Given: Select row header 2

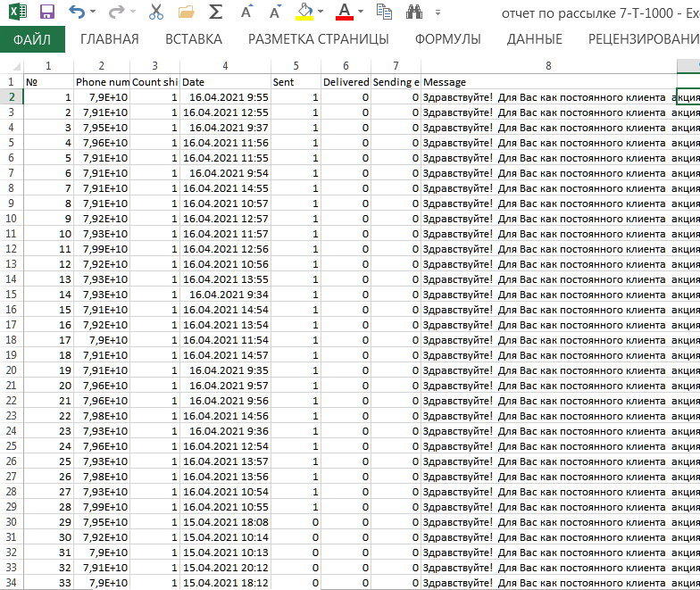Looking at the screenshot, I should (x=12, y=96).
